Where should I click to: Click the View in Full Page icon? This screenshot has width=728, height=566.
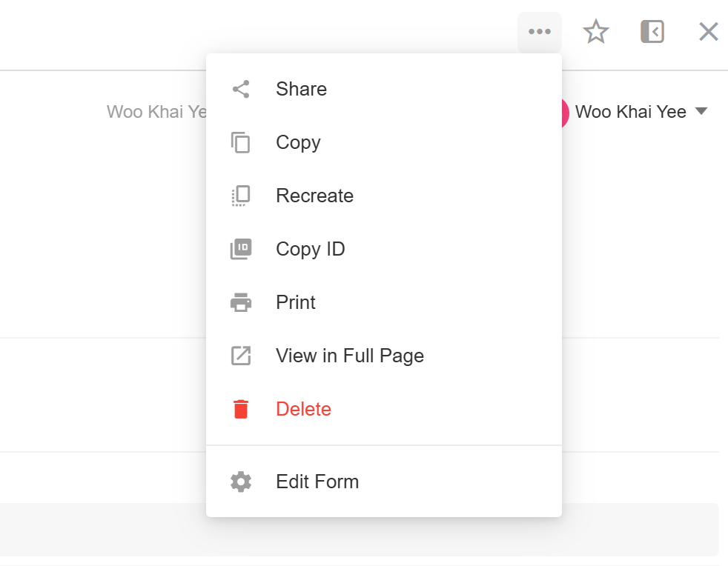pos(241,356)
